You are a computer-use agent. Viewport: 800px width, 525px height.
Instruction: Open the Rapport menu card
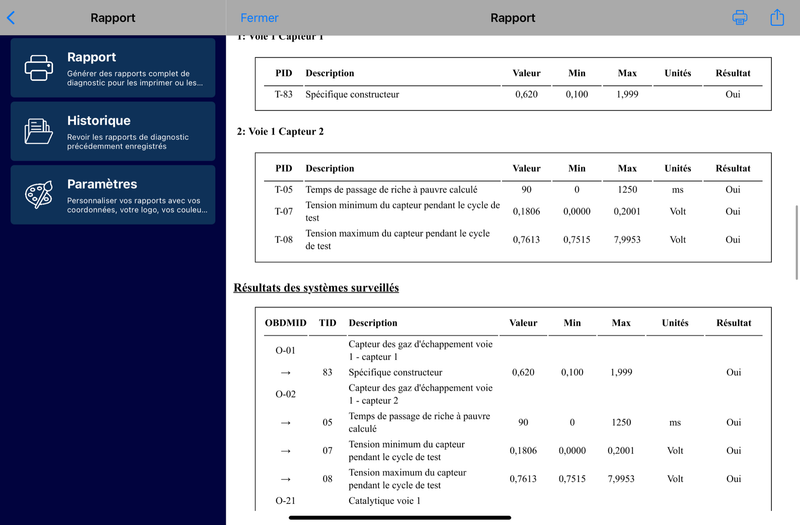pos(113,68)
